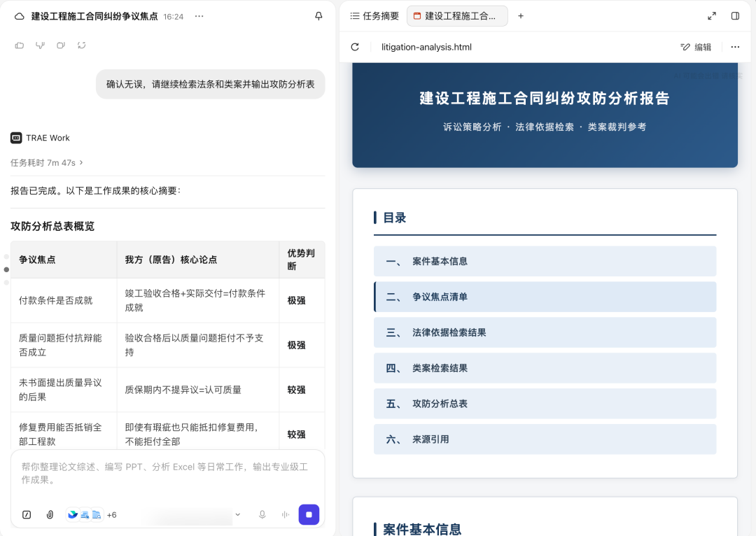This screenshot has height=536, width=756.
Task: Click the middle dark navigation dot at left edge
Action: [x=6, y=269]
